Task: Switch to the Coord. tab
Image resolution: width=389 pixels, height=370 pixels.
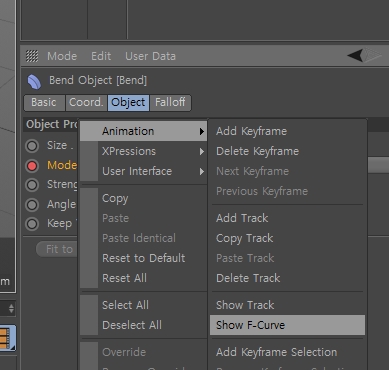Action: (x=86, y=102)
